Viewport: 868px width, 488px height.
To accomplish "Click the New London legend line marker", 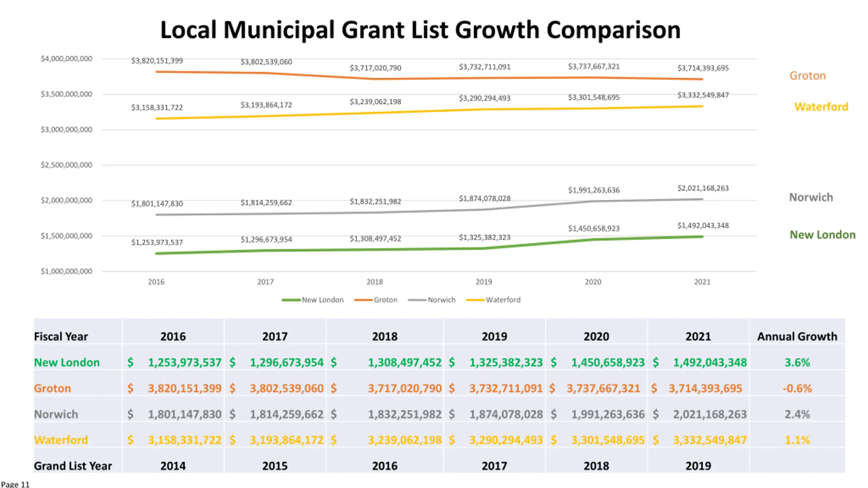I will [291, 300].
